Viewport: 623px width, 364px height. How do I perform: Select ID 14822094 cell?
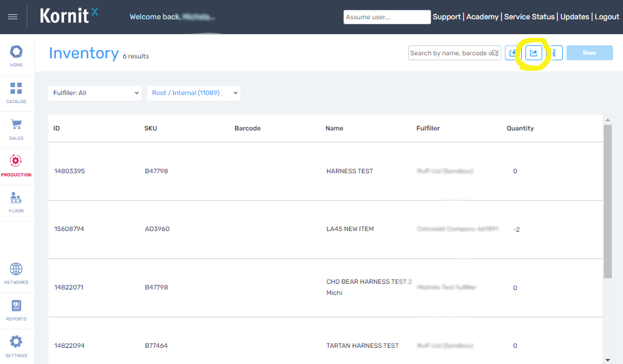70,346
